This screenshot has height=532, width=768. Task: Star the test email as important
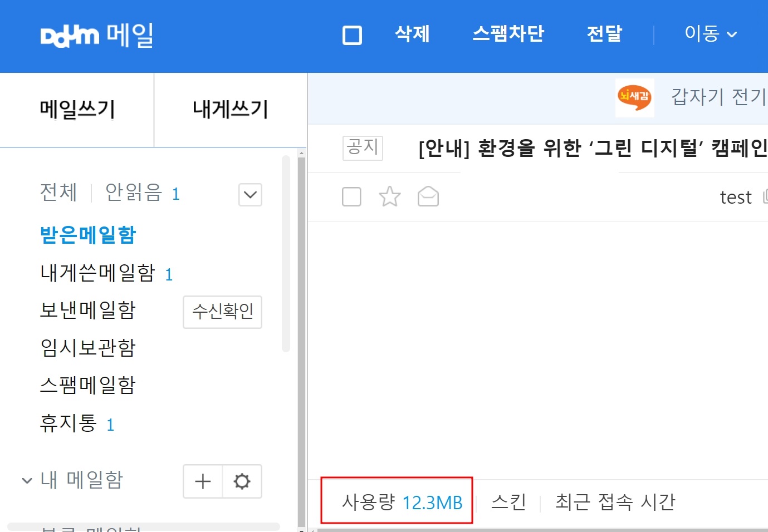point(389,196)
